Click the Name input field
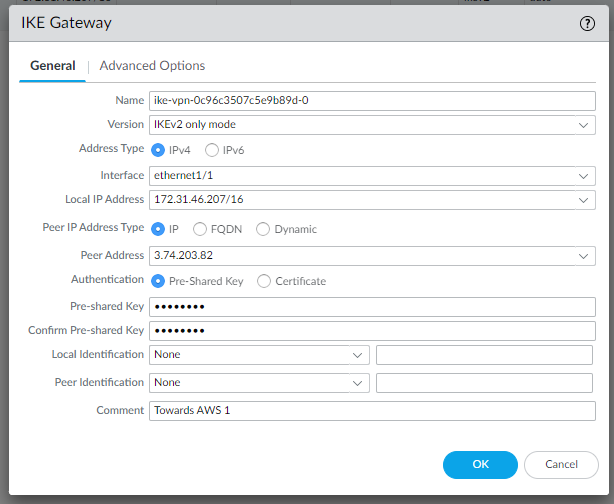The image size is (614, 504). 371,100
